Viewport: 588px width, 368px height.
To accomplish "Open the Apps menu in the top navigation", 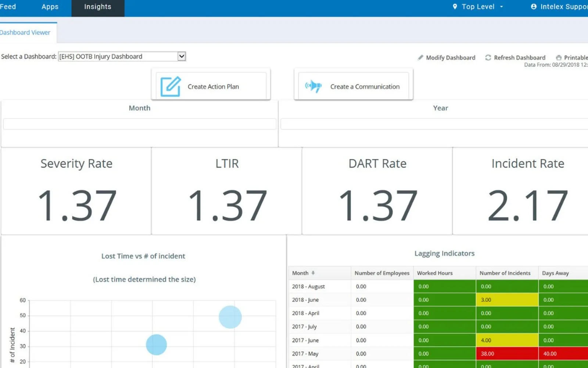I will (x=50, y=7).
